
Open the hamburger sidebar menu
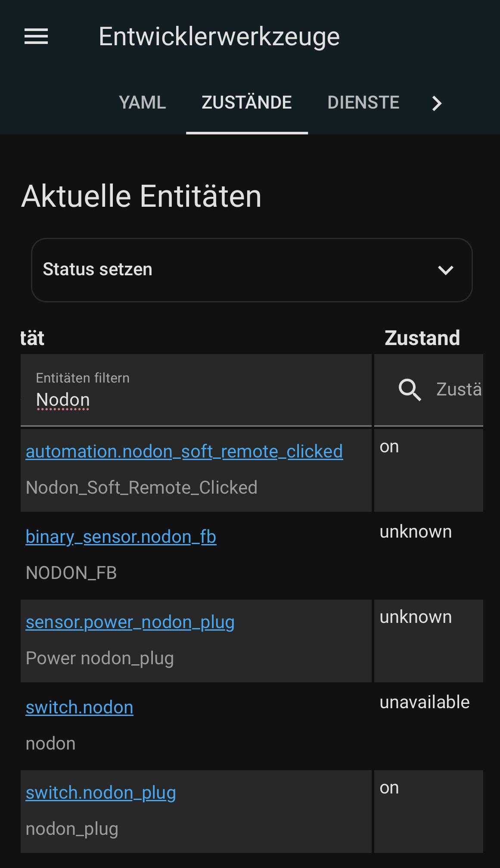click(36, 36)
